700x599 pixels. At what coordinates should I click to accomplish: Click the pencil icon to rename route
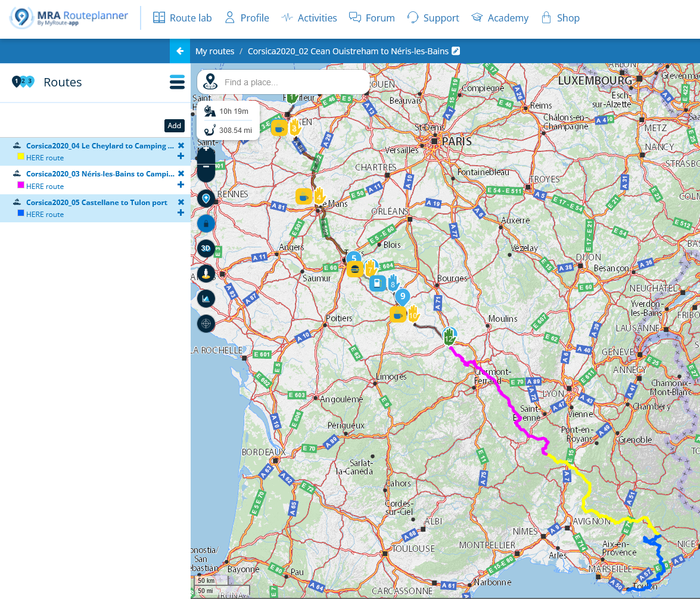point(456,51)
